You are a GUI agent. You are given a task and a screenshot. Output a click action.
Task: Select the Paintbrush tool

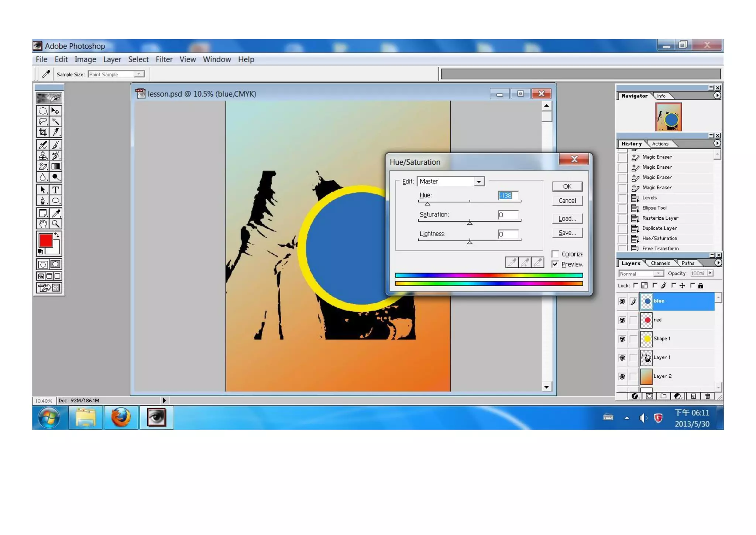click(55, 145)
